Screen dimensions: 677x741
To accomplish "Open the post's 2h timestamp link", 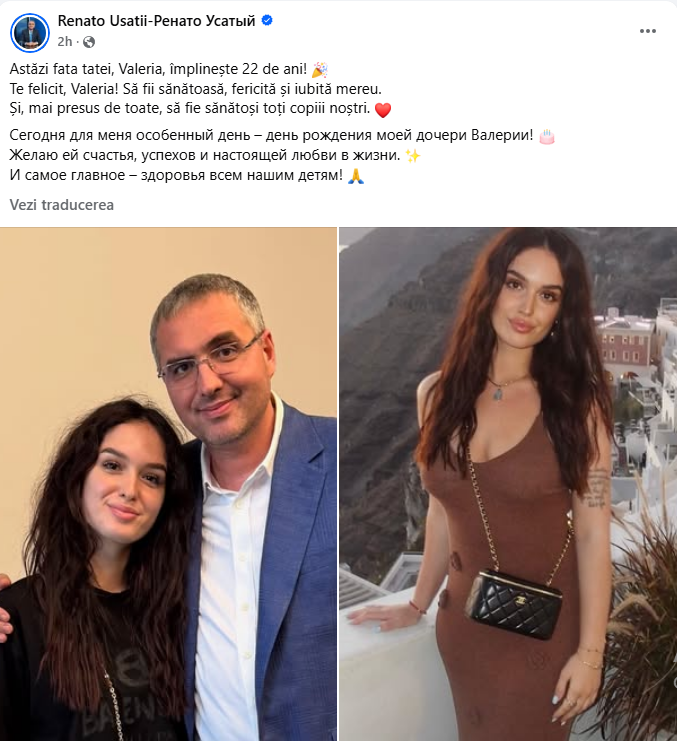I will tap(65, 42).
